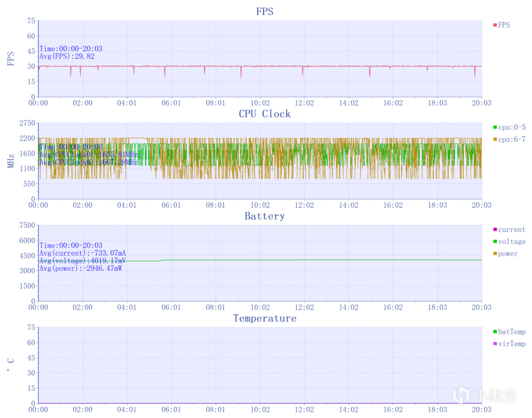Select the CPU Clock chart title
532x418 pixels.
click(265, 114)
